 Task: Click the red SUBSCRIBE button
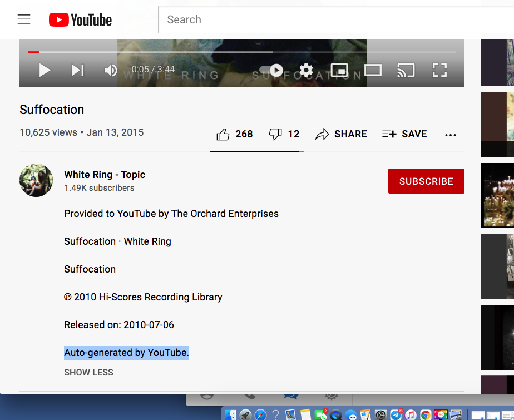click(x=426, y=181)
